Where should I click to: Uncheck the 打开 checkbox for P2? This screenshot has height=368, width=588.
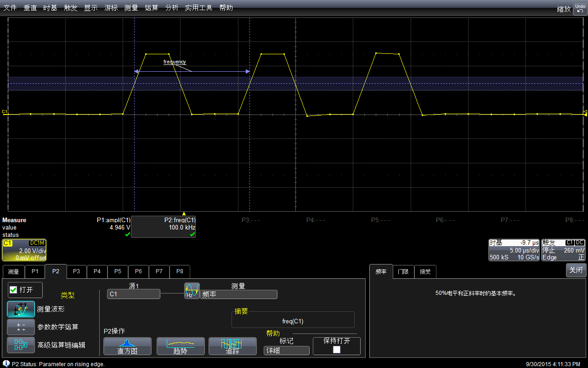[x=13, y=290]
